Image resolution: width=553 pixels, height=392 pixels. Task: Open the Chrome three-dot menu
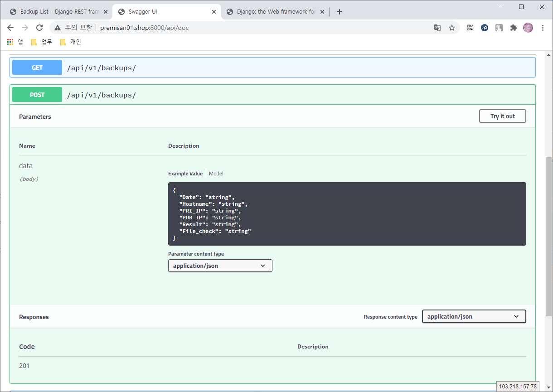click(543, 28)
